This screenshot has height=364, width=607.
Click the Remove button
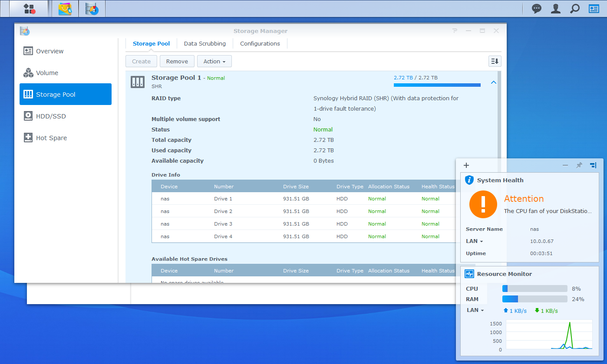[177, 61]
